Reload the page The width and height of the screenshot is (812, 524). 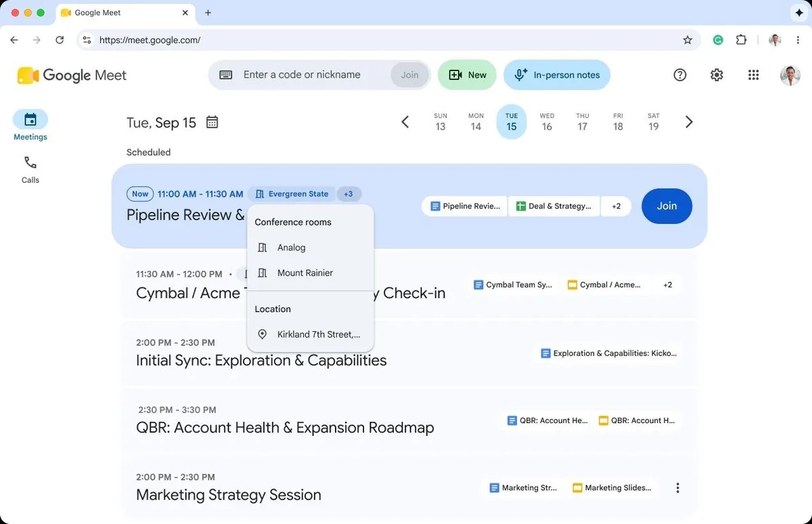pyautogui.click(x=60, y=40)
